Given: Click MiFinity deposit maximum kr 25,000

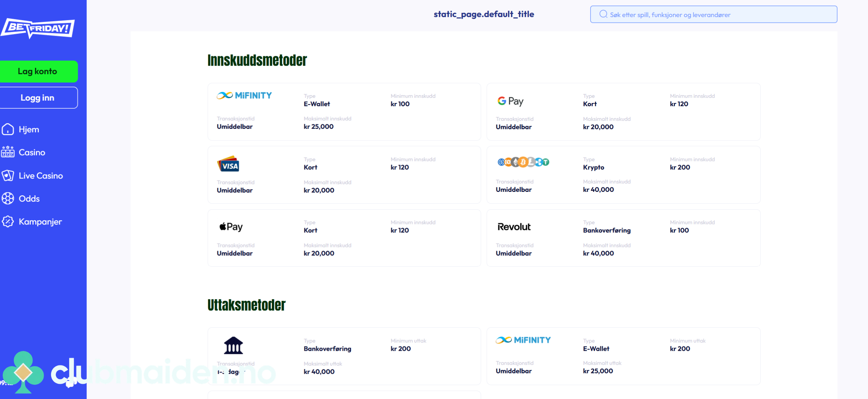Looking at the screenshot, I should (x=318, y=127).
